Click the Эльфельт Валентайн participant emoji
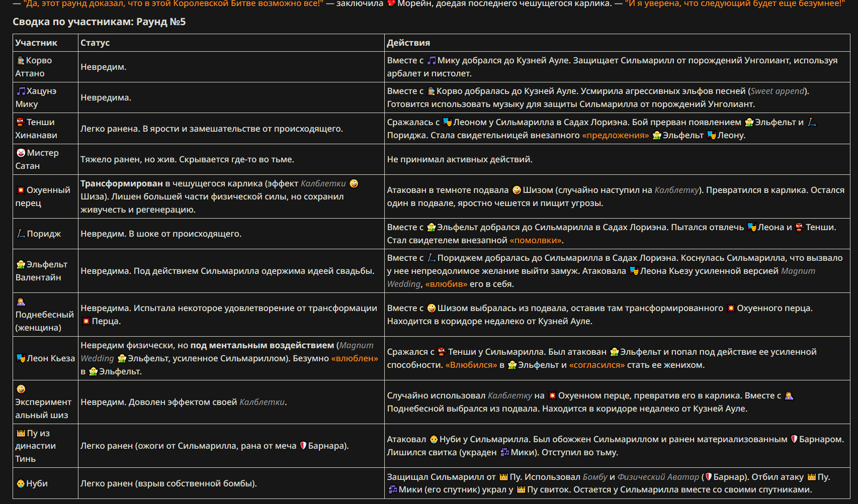858x504 pixels. pos(21,264)
